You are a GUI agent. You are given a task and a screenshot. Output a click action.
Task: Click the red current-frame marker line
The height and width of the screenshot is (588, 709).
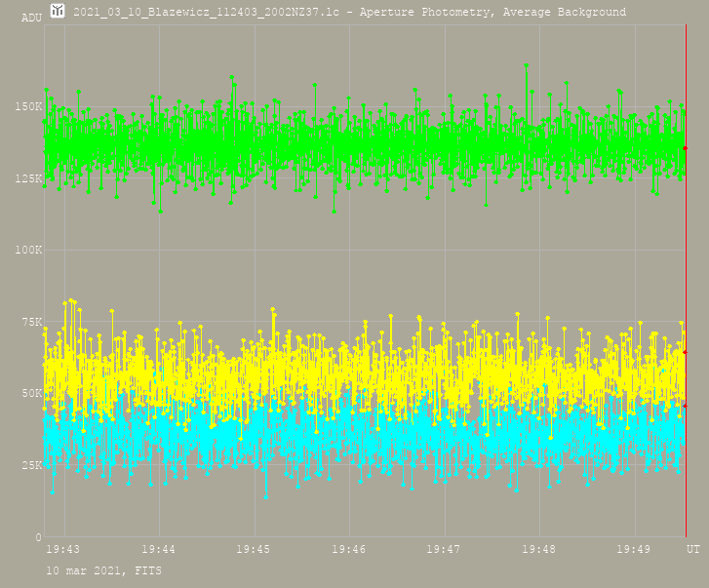pyautogui.click(x=686, y=280)
